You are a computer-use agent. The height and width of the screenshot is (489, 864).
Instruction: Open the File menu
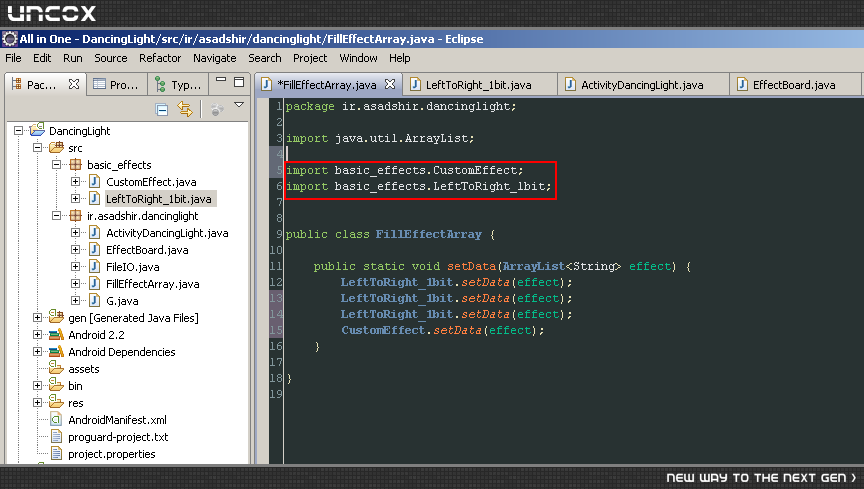click(13, 58)
